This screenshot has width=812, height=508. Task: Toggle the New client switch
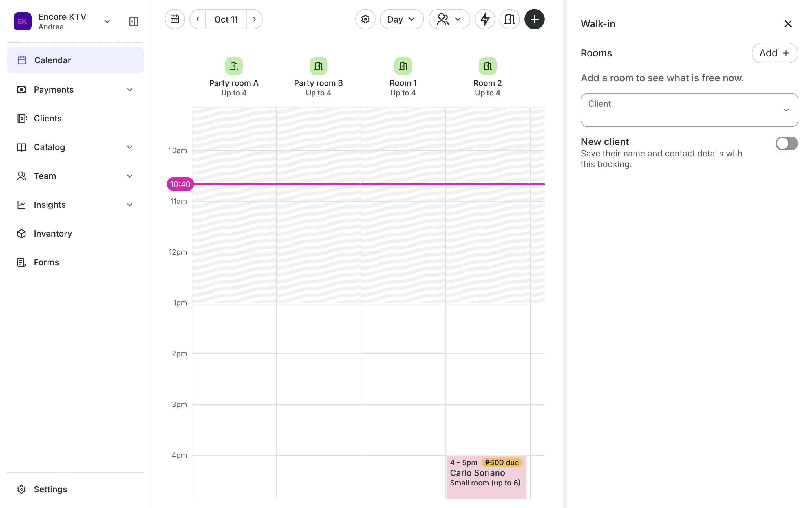(x=787, y=143)
